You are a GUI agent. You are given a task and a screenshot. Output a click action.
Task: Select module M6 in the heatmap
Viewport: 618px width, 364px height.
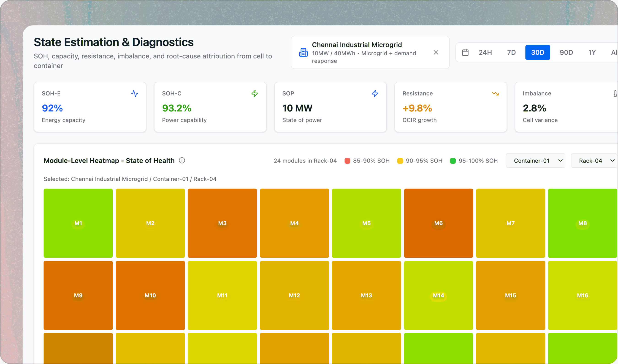point(439,223)
